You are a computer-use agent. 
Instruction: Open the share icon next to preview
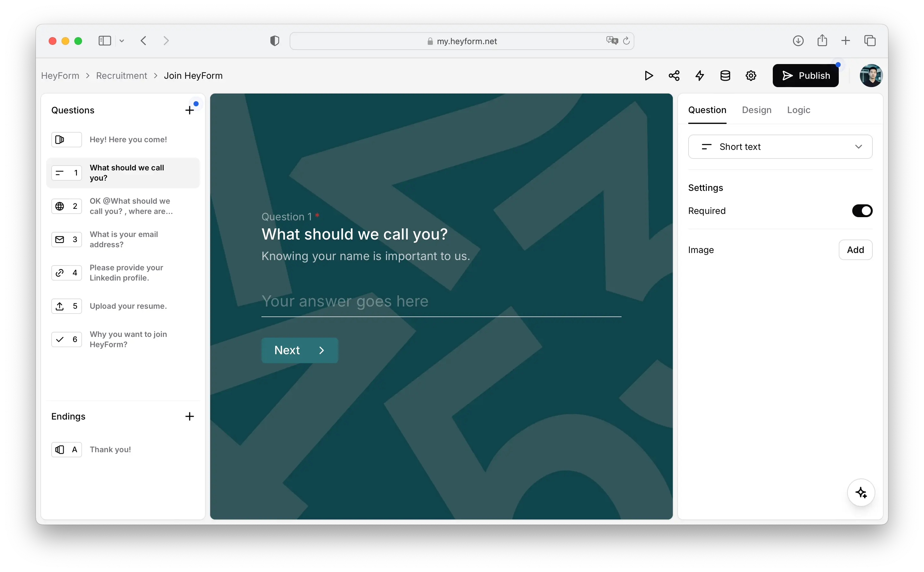(x=674, y=75)
